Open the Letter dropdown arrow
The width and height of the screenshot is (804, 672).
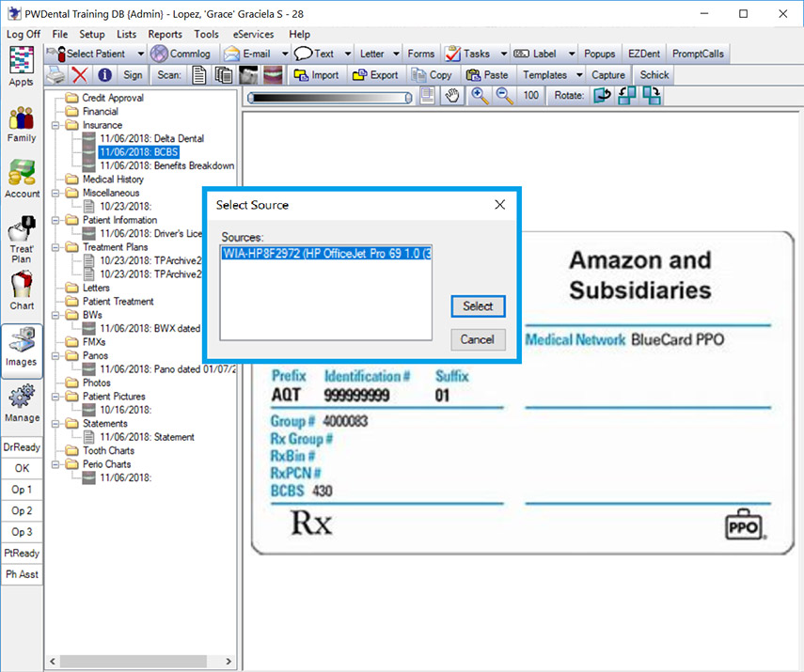coord(396,54)
